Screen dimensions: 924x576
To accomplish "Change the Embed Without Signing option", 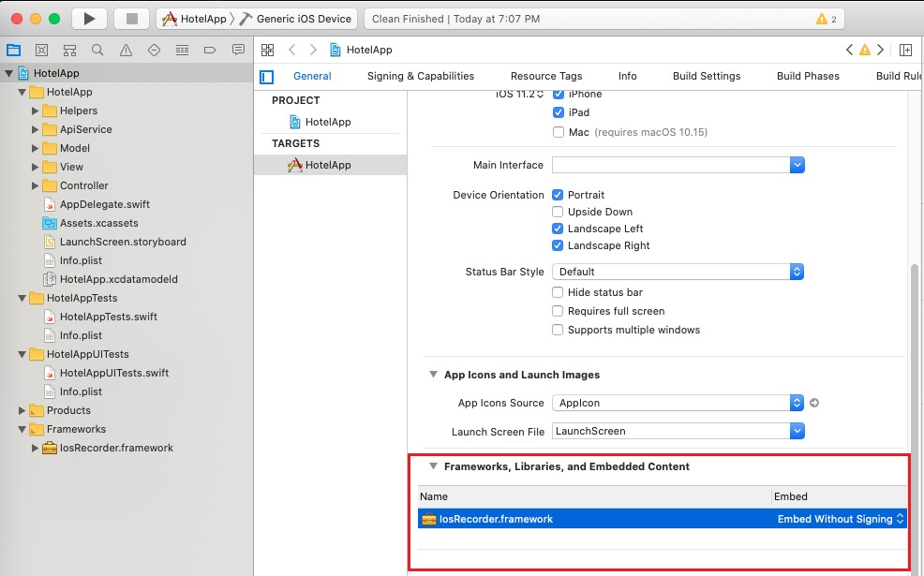I will 841,519.
